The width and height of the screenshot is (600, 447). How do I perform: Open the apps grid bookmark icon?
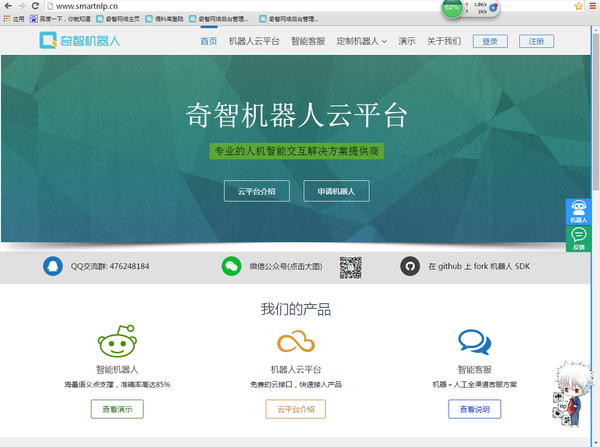pyautogui.click(x=7, y=19)
